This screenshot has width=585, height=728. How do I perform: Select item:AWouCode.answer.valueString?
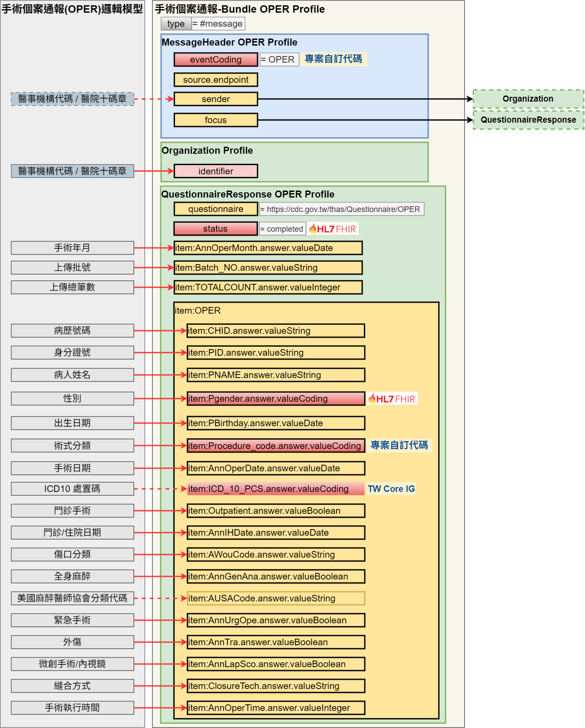pyautogui.click(x=276, y=555)
